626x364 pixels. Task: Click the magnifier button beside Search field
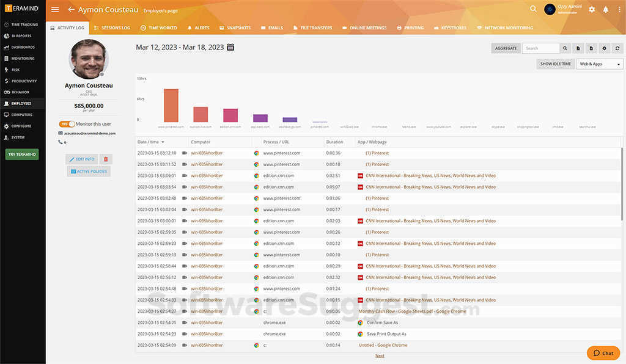(565, 48)
